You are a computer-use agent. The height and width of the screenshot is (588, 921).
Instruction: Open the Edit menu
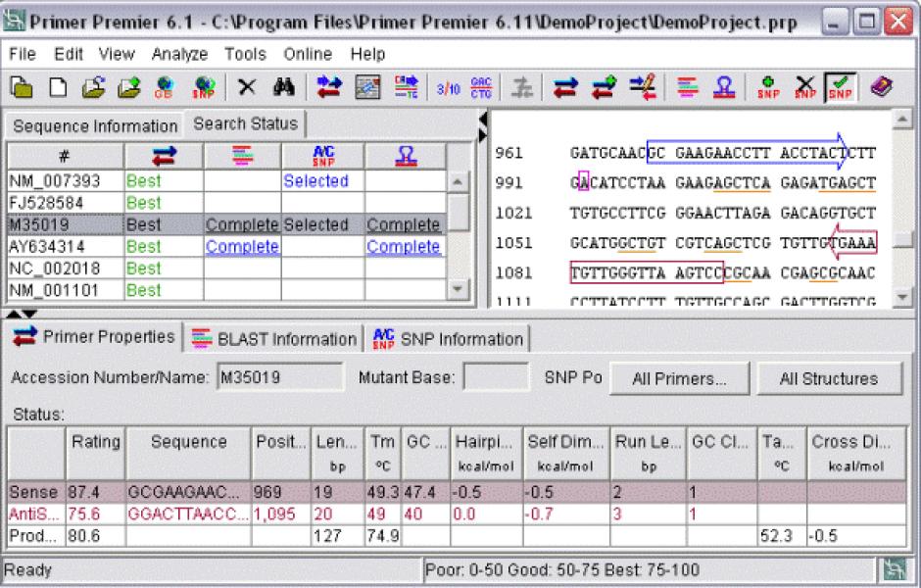[x=69, y=54]
